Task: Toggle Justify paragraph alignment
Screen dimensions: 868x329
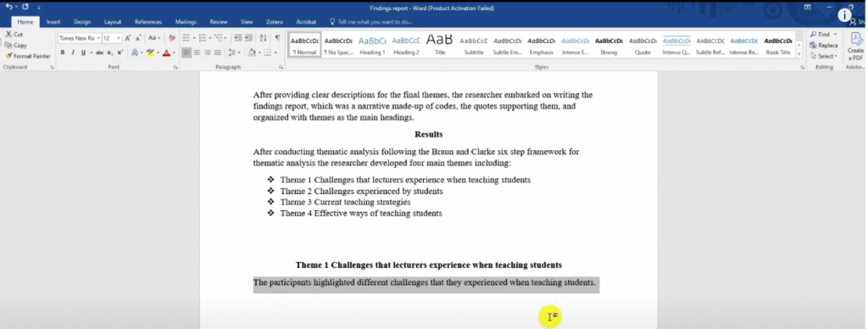Action: (218, 53)
